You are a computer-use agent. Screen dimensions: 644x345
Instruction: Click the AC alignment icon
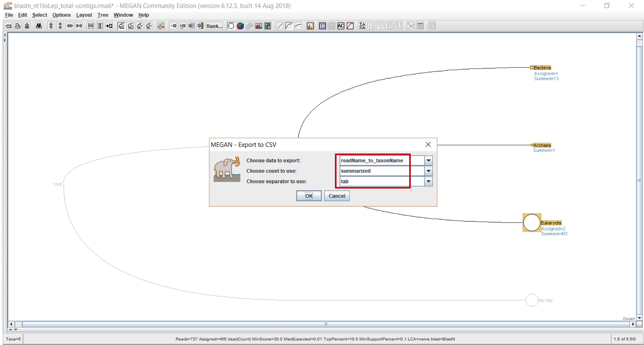[341, 26]
